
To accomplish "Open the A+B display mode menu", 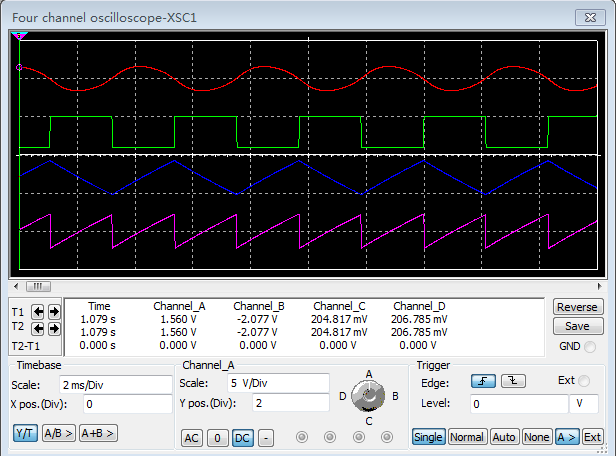I will tap(98, 433).
